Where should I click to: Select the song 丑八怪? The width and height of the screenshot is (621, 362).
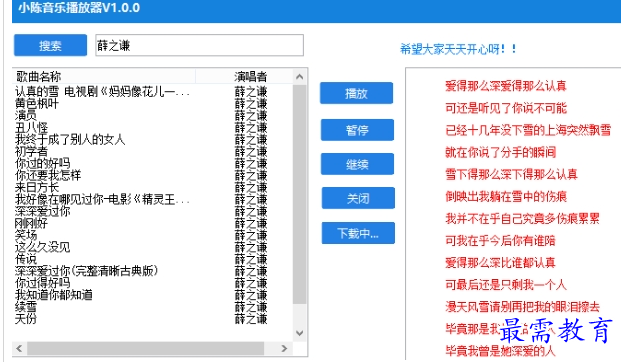pyautogui.click(x=31, y=128)
